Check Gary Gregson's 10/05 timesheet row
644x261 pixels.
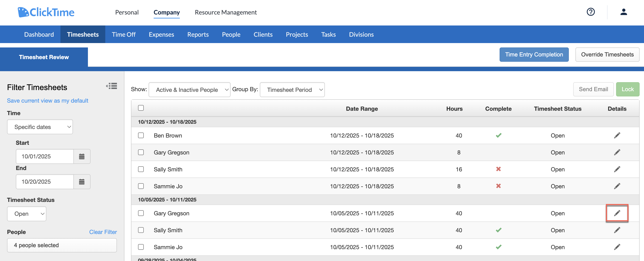(x=141, y=213)
